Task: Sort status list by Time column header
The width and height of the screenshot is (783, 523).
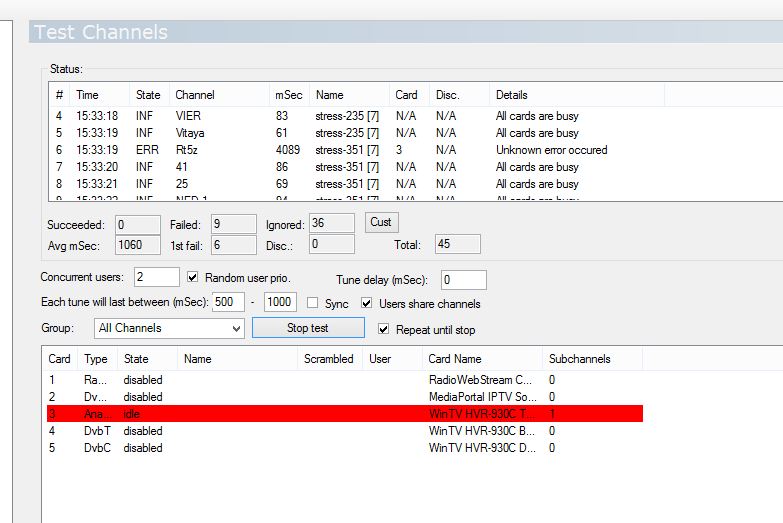Action: pyautogui.click(x=99, y=95)
